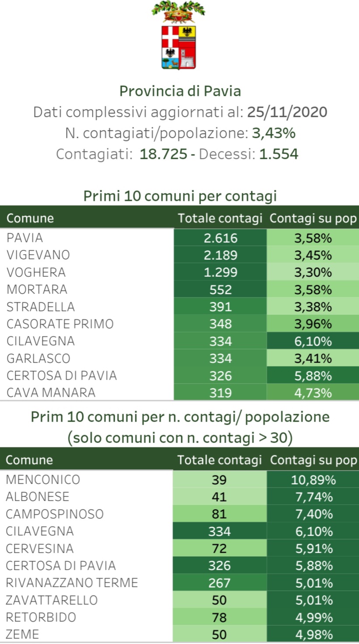Click the MENCONICO 10,89% cell
Viewport: 359px width, 644px height.
(313, 480)
